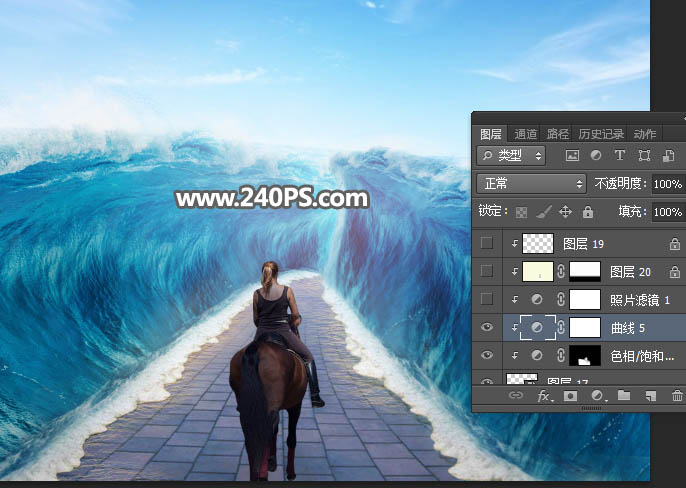Image resolution: width=686 pixels, height=488 pixels.
Task: Select the 图层 20 layer name
Action: (x=630, y=272)
